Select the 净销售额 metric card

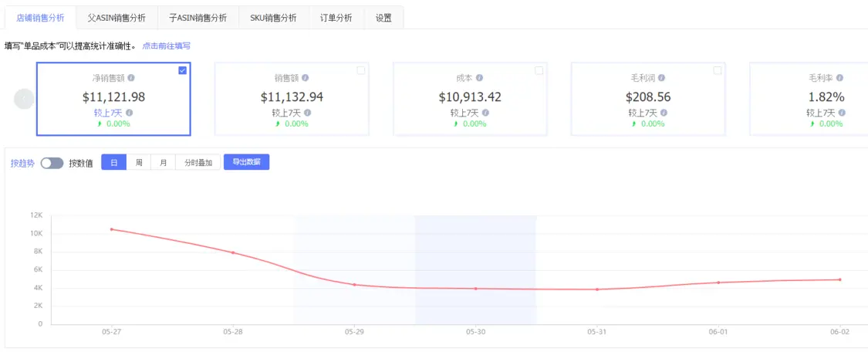(x=113, y=99)
